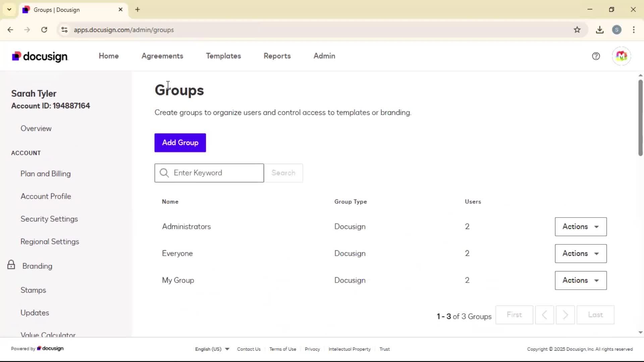The width and height of the screenshot is (644, 362).
Task: Click the Search button
Action: click(x=283, y=173)
